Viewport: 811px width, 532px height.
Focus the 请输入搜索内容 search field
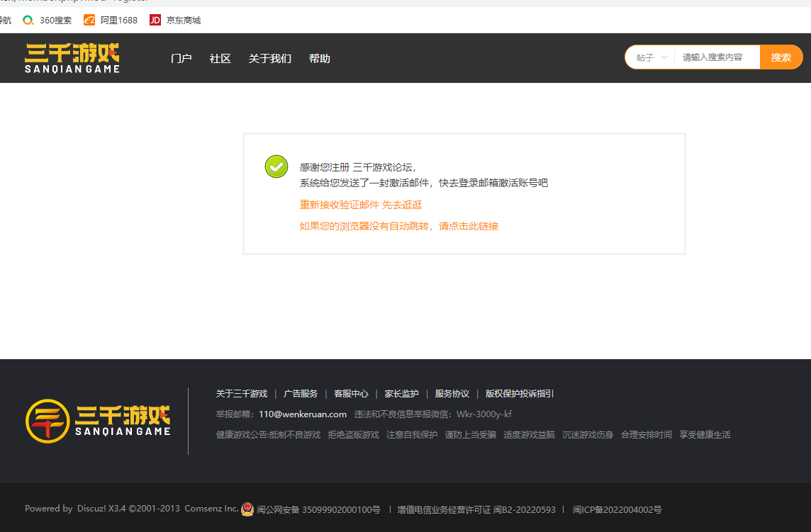[717, 57]
